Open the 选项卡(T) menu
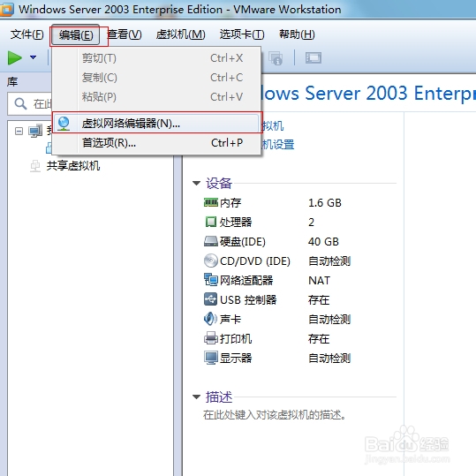 [x=242, y=34]
